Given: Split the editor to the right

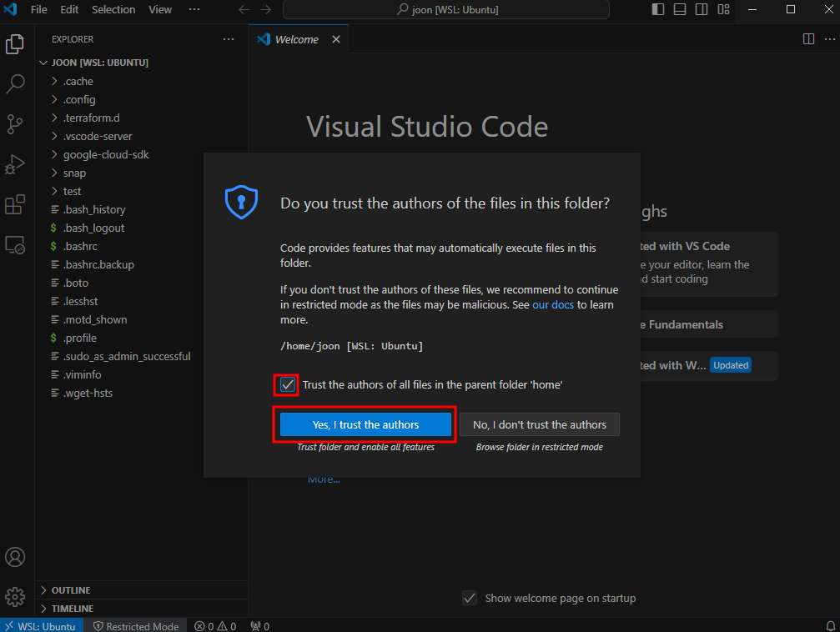Looking at the screenshot, I should [808, 39].
